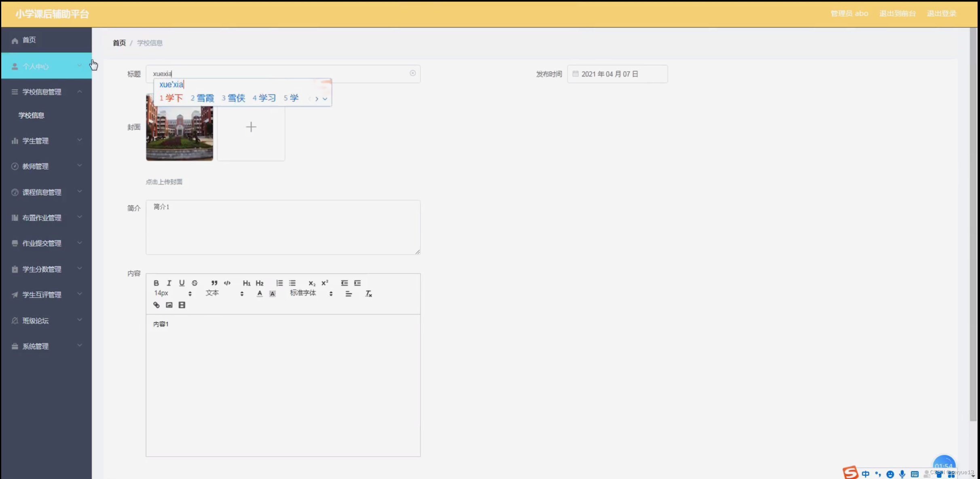Toggle bold formatting in the content editor

point(157,283)
